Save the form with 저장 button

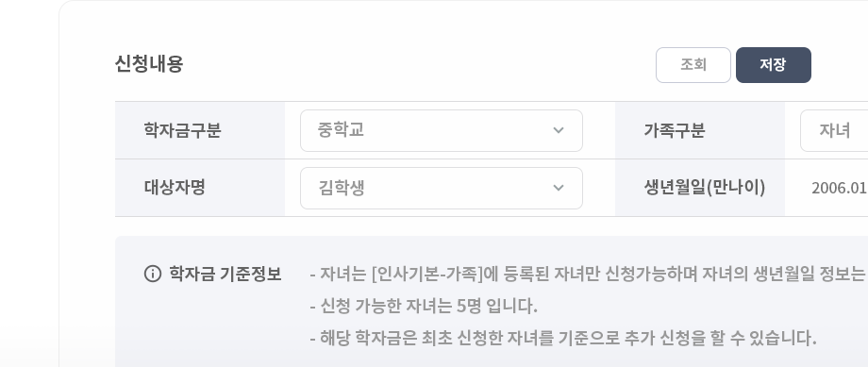(x=774, y=65)
